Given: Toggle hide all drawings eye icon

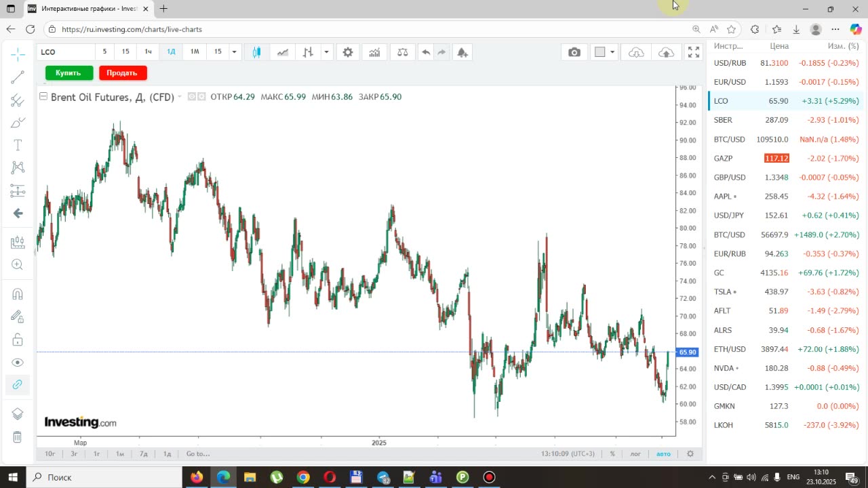Looking at the screenshot, I should pos(18,363).
